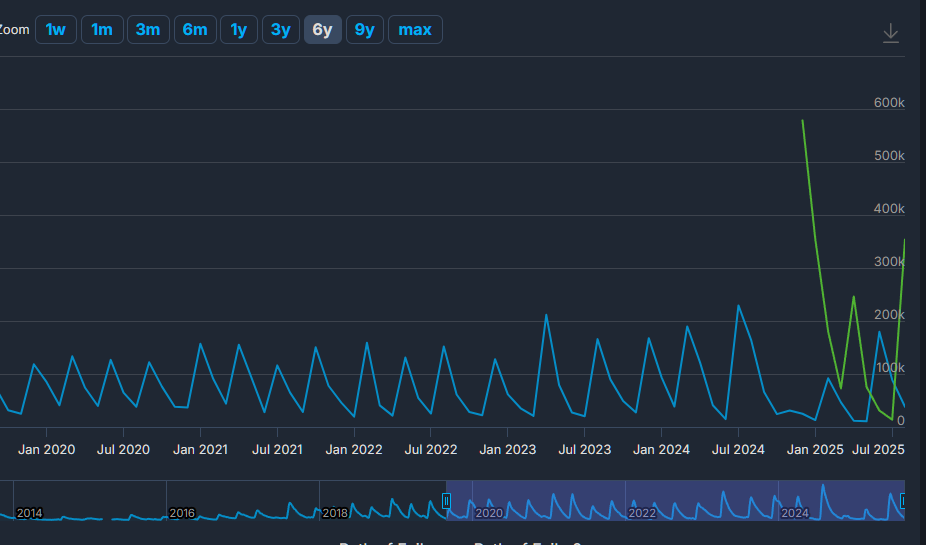This screenshot has width=926, height=545.
Task: Click the 500k y-axis value
Action: pyautogui.click(x=889, y=156)
